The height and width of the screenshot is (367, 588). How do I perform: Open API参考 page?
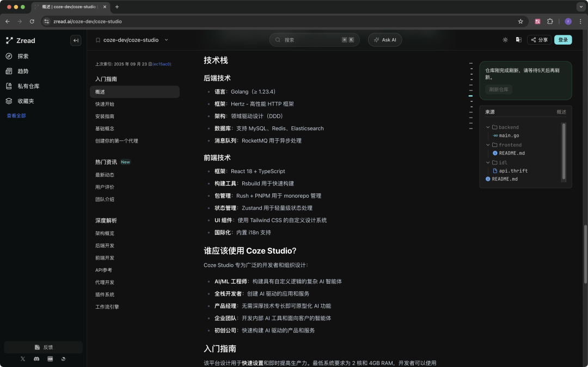(103, 270)
